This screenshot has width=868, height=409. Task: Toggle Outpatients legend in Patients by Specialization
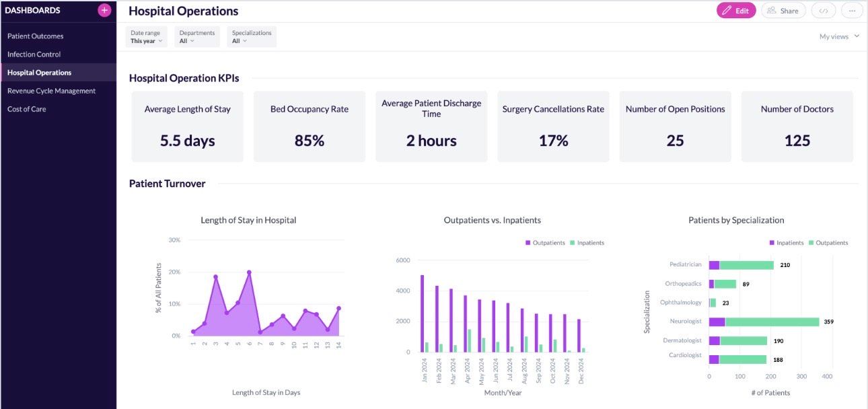click(x=828, y=243)
